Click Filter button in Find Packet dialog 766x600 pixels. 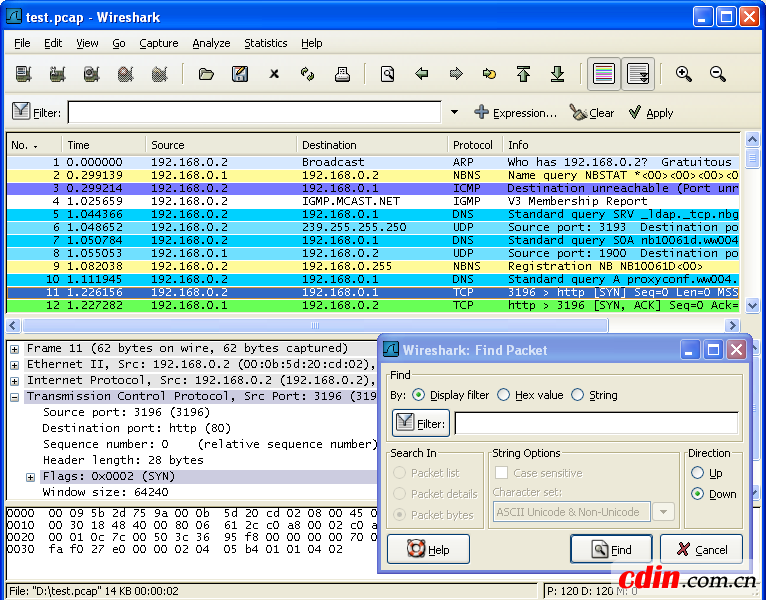click(421, 423)
